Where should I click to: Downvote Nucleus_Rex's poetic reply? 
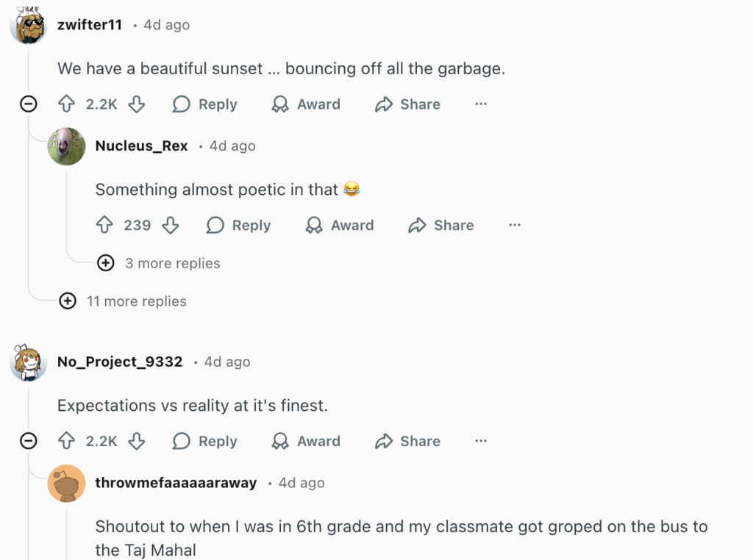171,226
